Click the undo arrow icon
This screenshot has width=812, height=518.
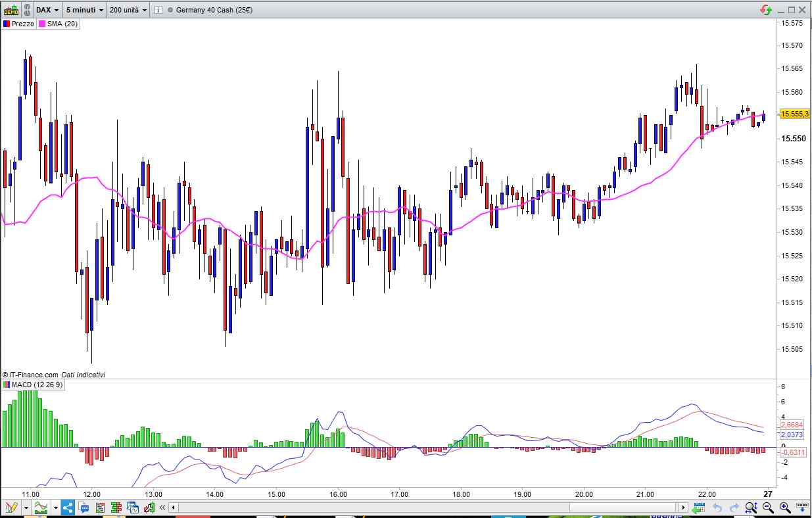tap(717, 507)
